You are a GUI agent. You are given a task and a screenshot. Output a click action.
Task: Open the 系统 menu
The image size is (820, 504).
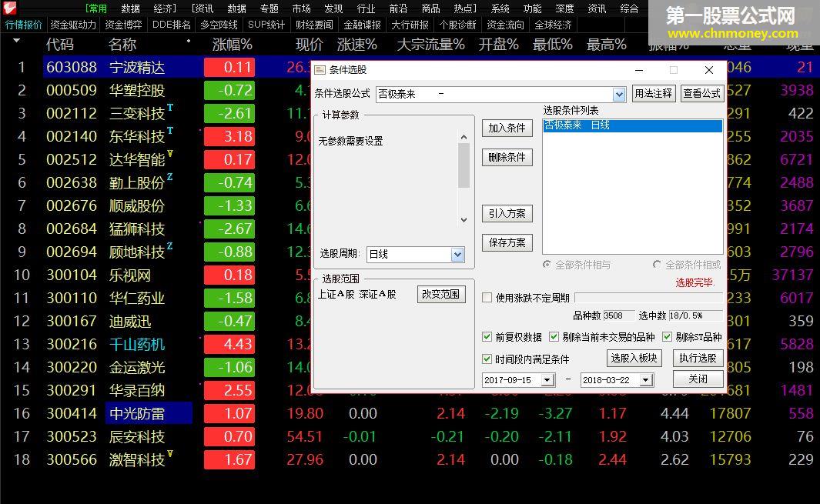[500, 9]
